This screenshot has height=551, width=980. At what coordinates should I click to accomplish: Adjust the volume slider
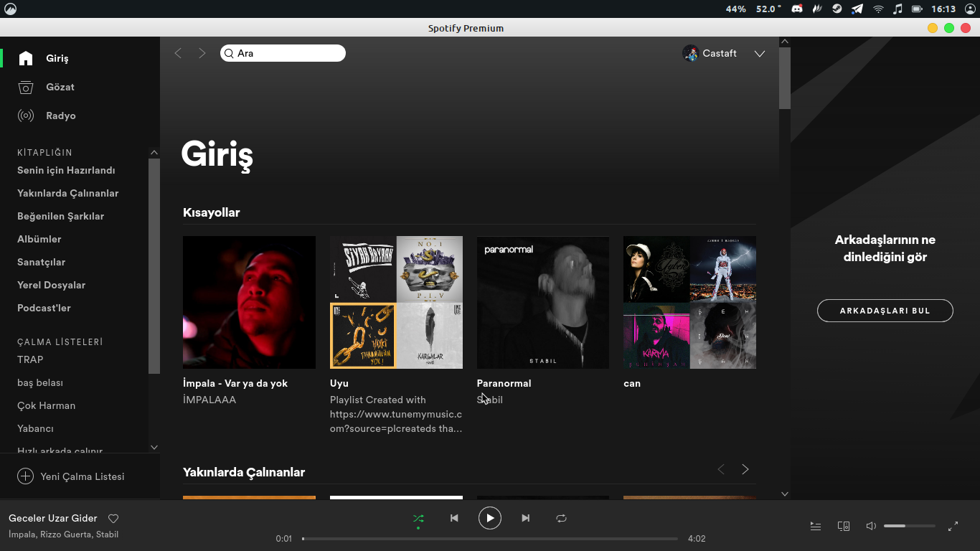click(910, 526)
